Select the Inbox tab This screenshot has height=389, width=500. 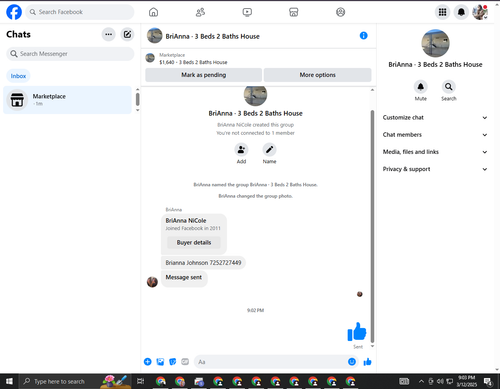18,76
